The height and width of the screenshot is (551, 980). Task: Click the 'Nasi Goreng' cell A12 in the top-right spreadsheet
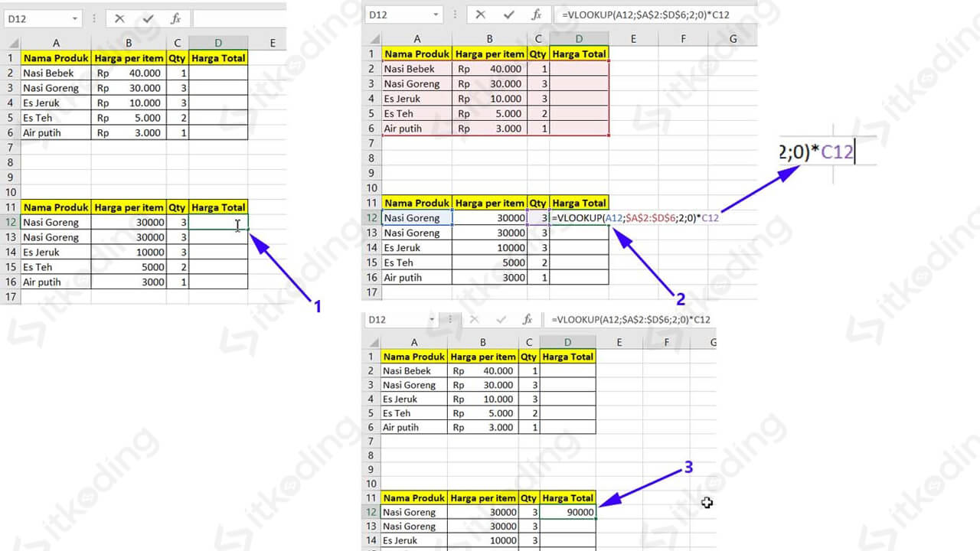416,218
